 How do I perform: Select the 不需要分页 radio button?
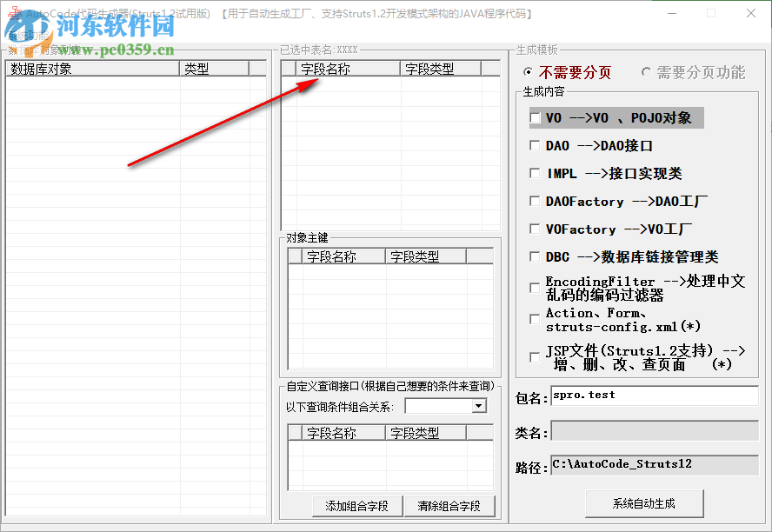[x=529, y=72]
